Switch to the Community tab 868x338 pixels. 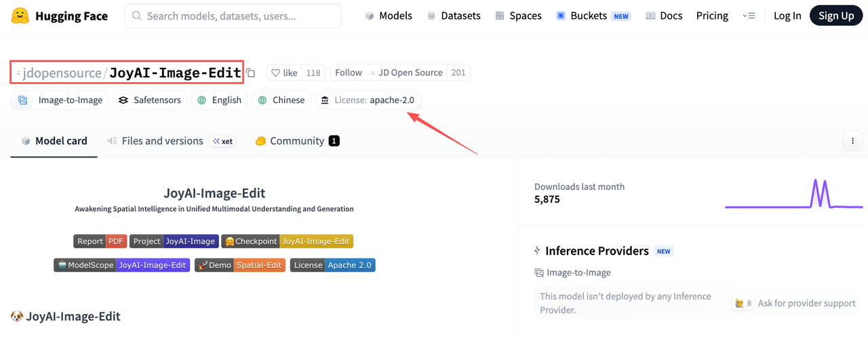[297, 141]
